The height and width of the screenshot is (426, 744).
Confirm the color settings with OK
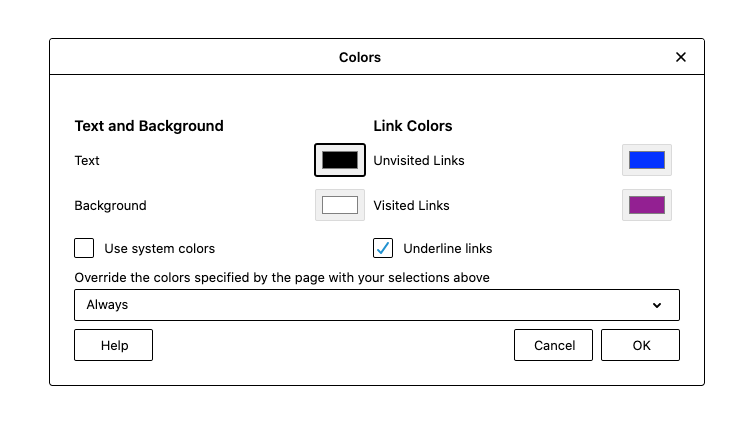coord(641,345)
